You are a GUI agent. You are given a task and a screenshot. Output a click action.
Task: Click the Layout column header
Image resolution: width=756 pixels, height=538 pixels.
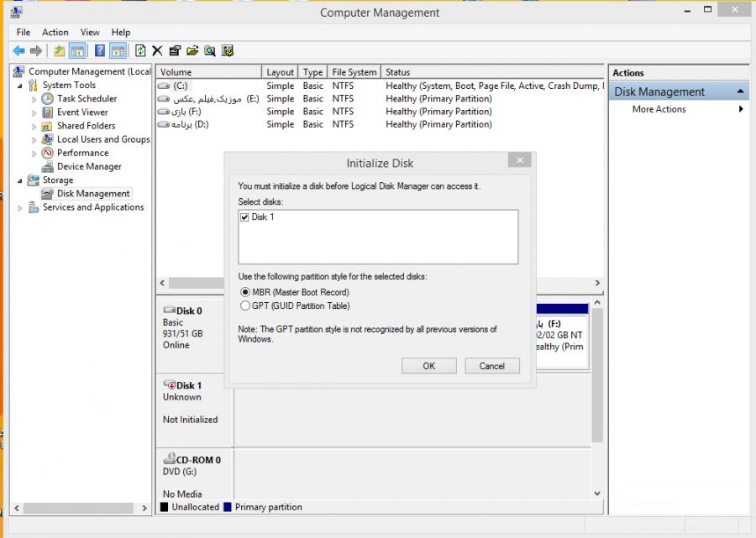pyautogui.click(x=280, y=72)
